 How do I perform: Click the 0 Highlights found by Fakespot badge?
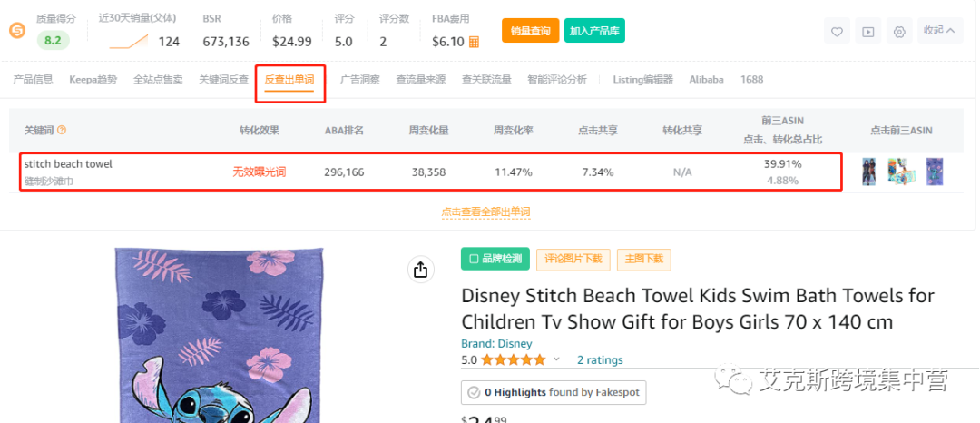coord(554,392)
